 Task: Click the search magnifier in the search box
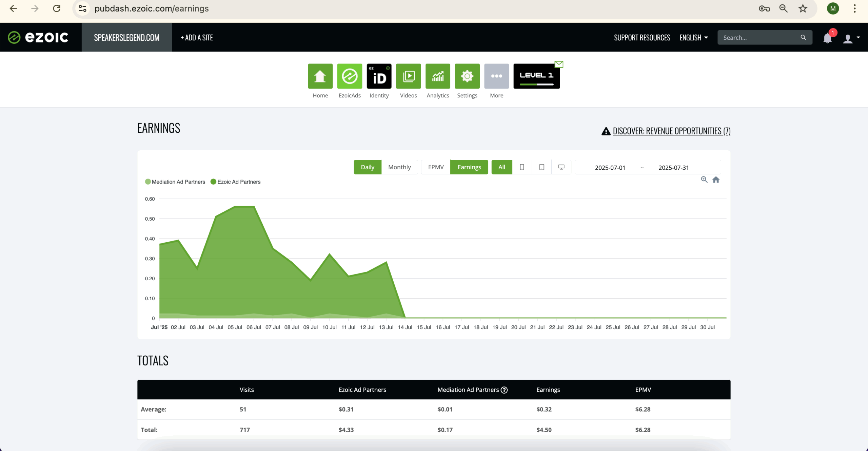[803, 37]
